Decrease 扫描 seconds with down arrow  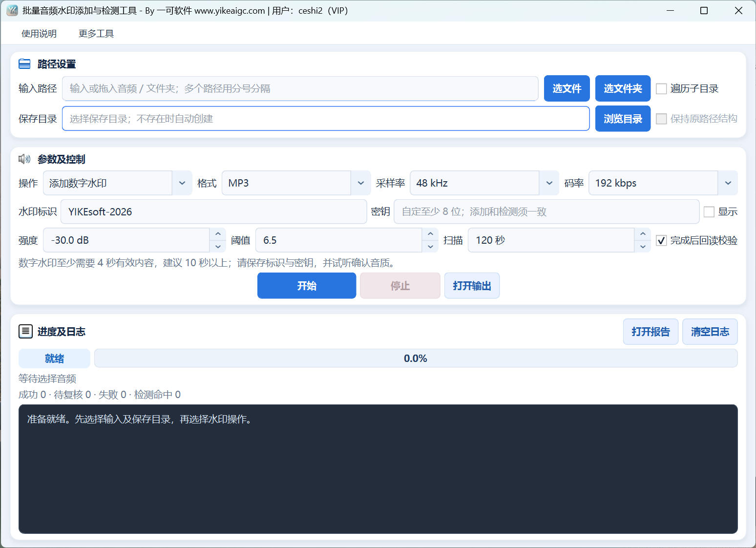[x=643, y=246]
